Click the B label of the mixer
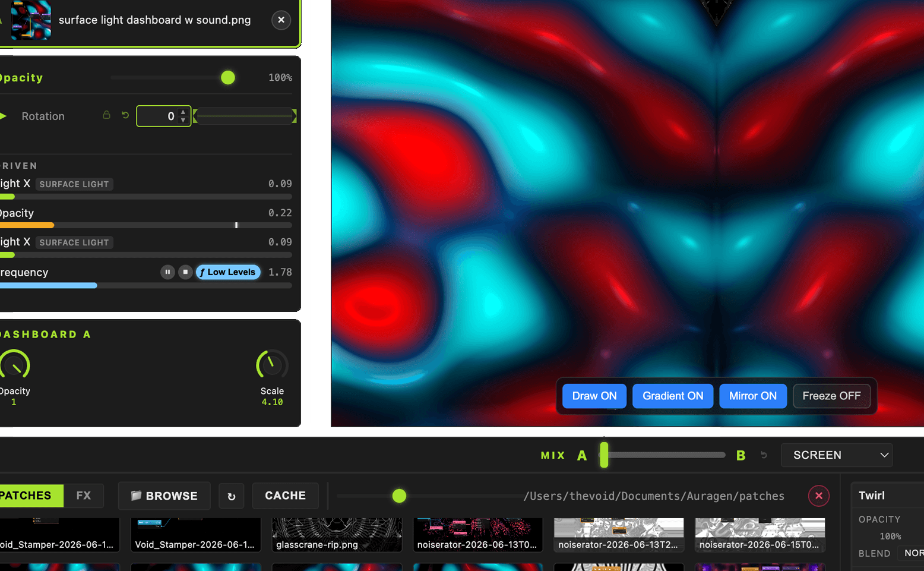The width and height of the screenshot is (924, 571). pyautogui.click(x=741, y=455)
